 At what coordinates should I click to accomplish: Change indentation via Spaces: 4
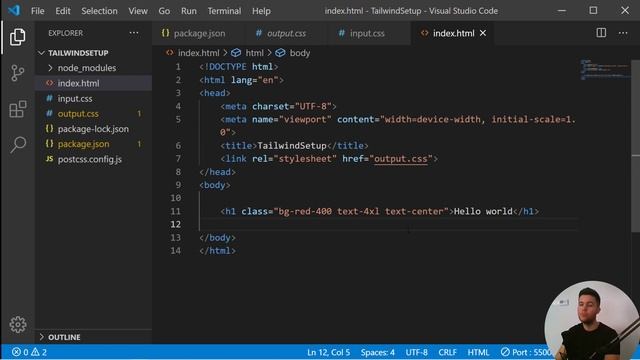pos(378,352)
